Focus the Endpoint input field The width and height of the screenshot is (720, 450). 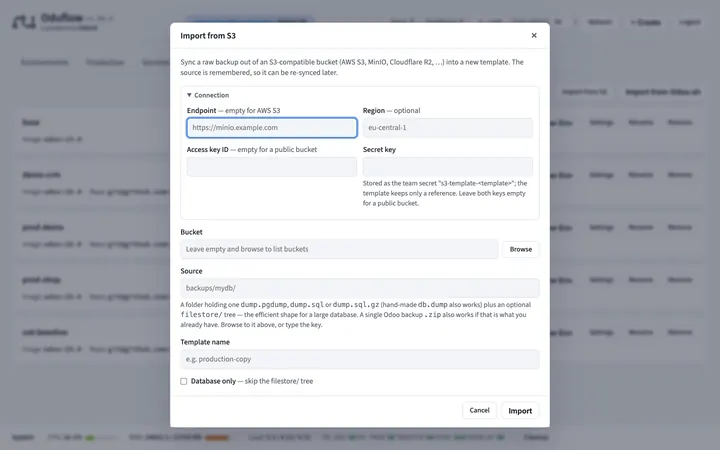[x=272, y=128]
